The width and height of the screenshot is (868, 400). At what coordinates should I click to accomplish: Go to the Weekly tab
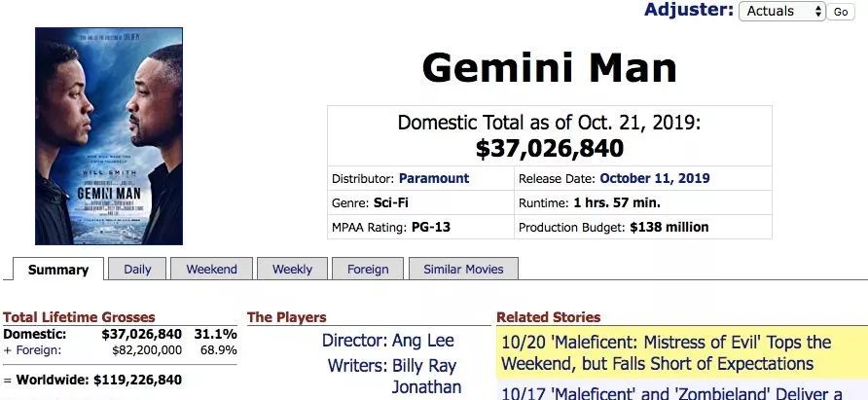(x=292, y=270)
